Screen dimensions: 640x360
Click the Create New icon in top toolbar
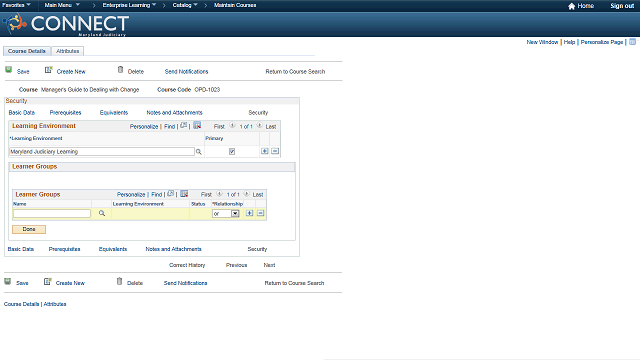coord(49,70)
